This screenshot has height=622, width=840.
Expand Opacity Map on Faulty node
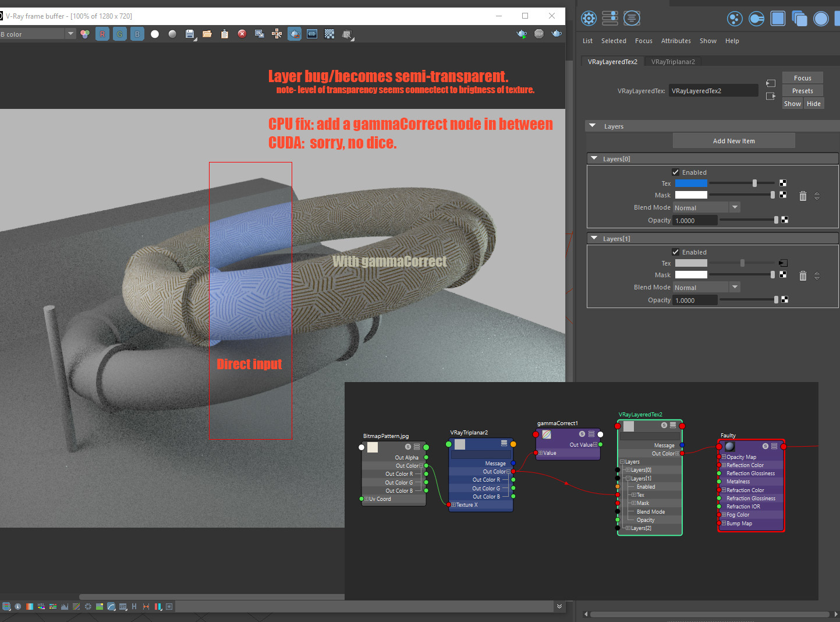pyautogui.click(x=724, y=457)
